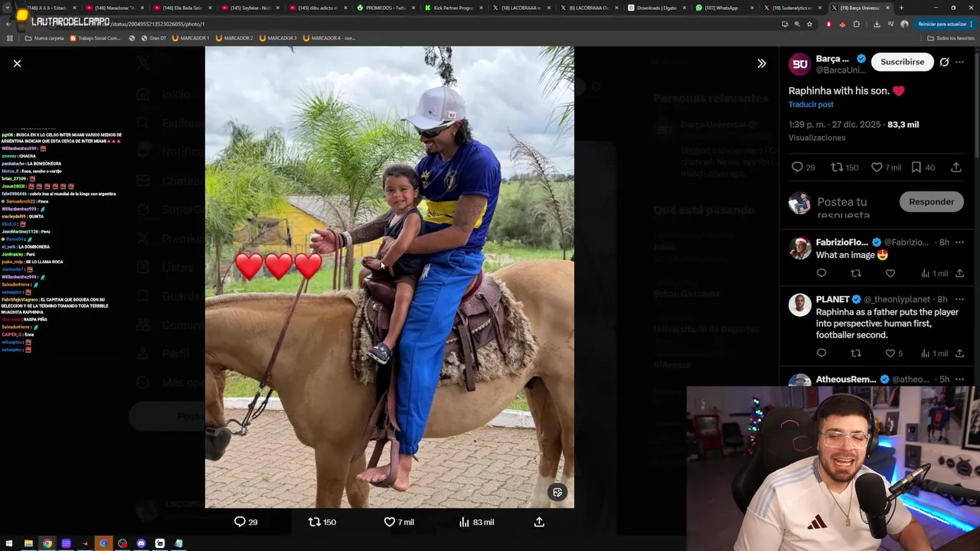Repost FabrizioFlo's reply
980x551 pixels.
pyautogui.click(x=856, y=274)
